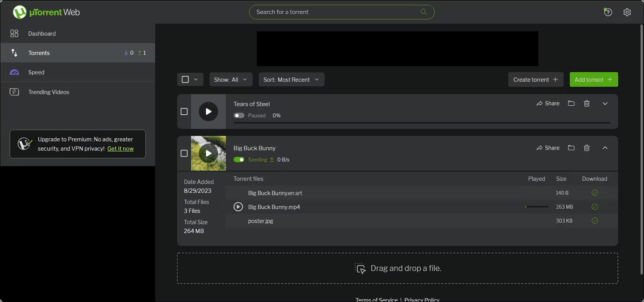Viewport: 644px width, 302px height.
Task: Click the trash icon for Big Buck Bunny
Action: click(x=587, y=148)
